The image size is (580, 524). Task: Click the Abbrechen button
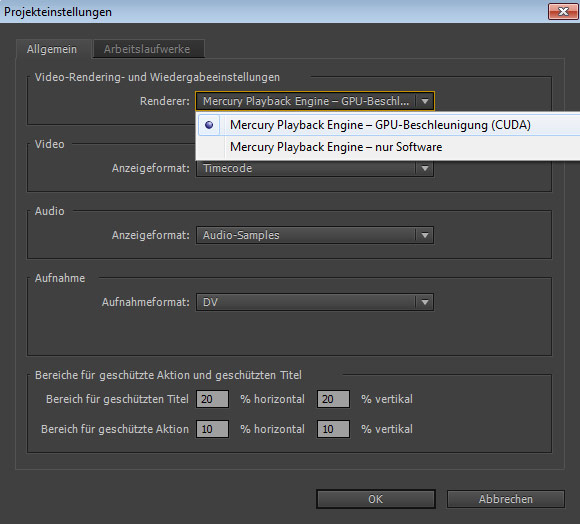click(506, 499)
